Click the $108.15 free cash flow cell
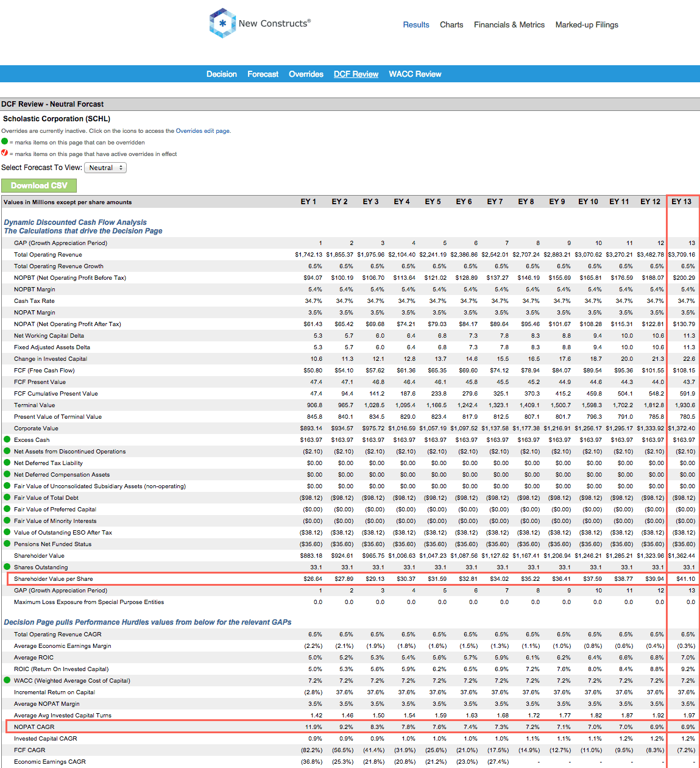This screenshot has height=768, width=700. 684,370
